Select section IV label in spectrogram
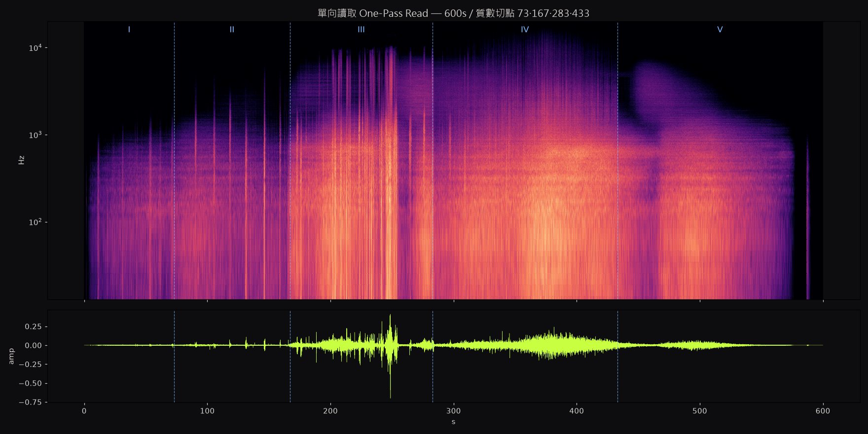This screenshot has height=434, width=868. pyautogui.click(x=525, y=30)
